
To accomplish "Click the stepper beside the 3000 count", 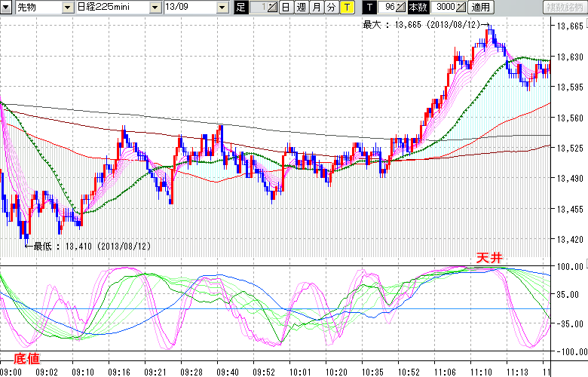I will [x=461, y=8].
